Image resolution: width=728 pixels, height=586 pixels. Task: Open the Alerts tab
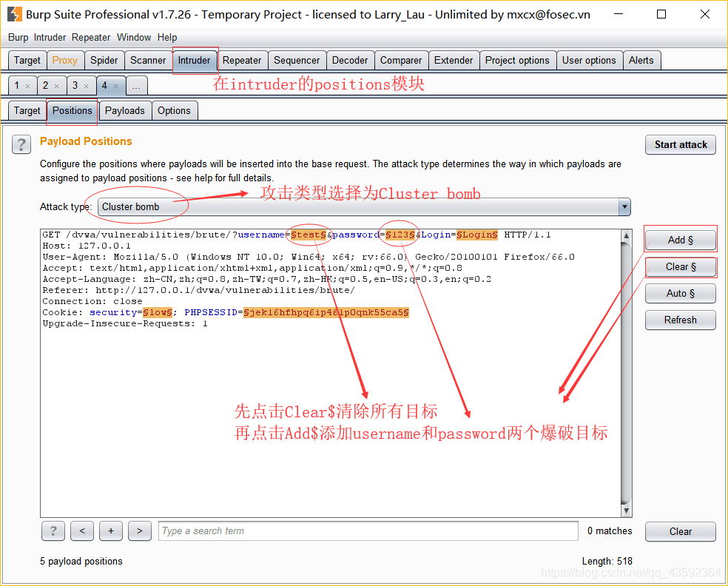(641, 61)
